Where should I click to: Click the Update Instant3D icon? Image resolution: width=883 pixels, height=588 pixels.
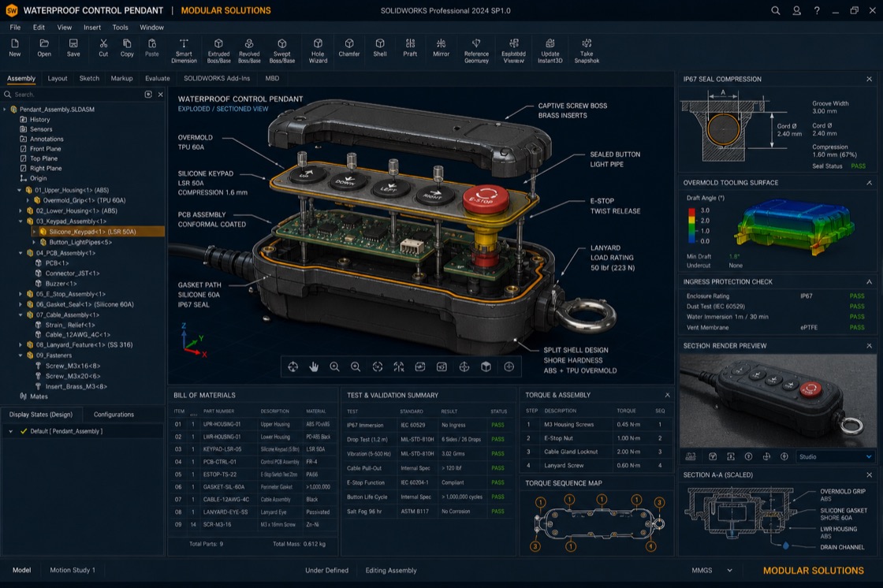point(550,43)
